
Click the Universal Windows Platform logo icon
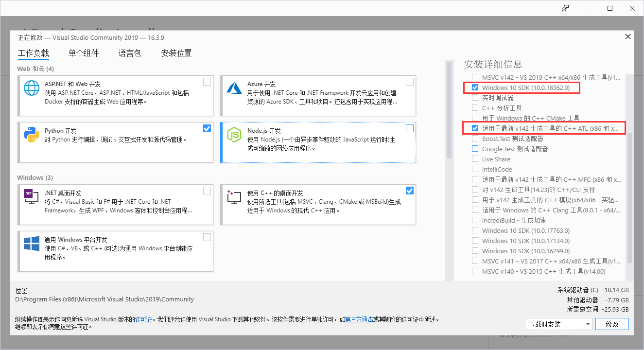(32, 244)
